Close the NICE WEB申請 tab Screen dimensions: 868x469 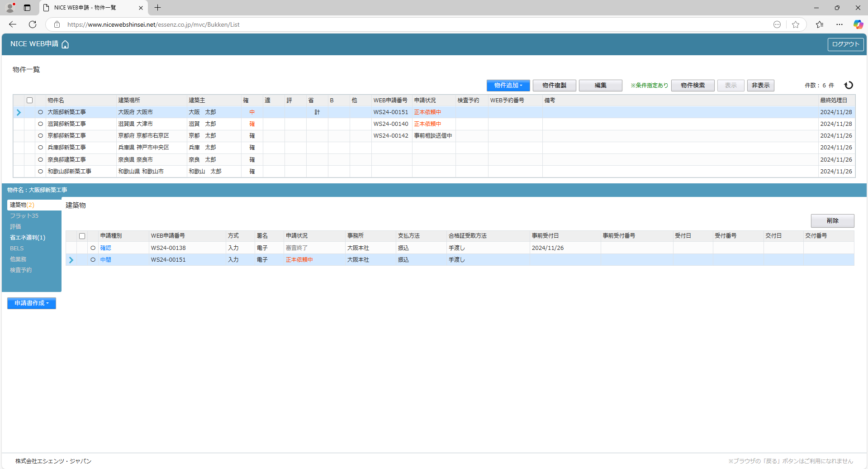click(x=141, y=8)
